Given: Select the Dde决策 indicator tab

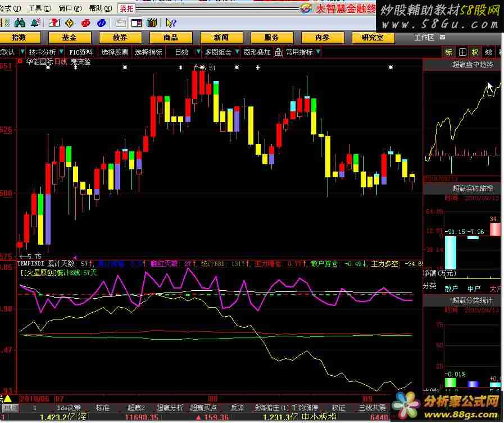Looking at the screenshot, I should click(69, 408).
